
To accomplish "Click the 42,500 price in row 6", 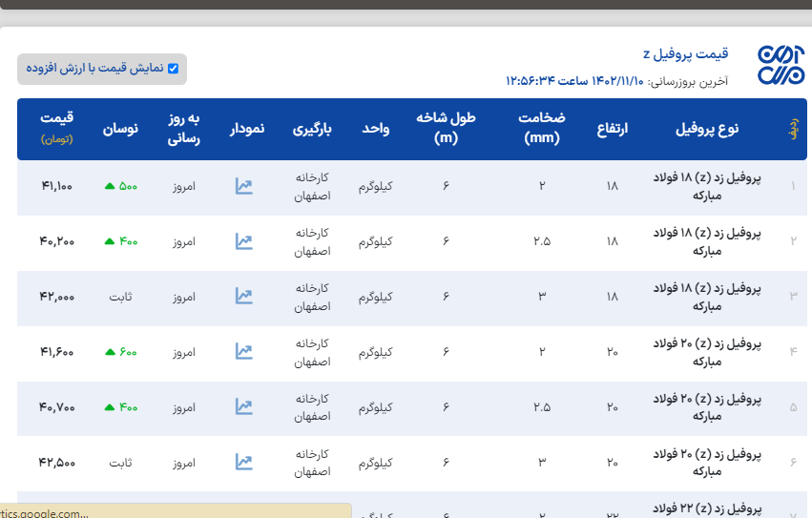I will pos(57,463).
